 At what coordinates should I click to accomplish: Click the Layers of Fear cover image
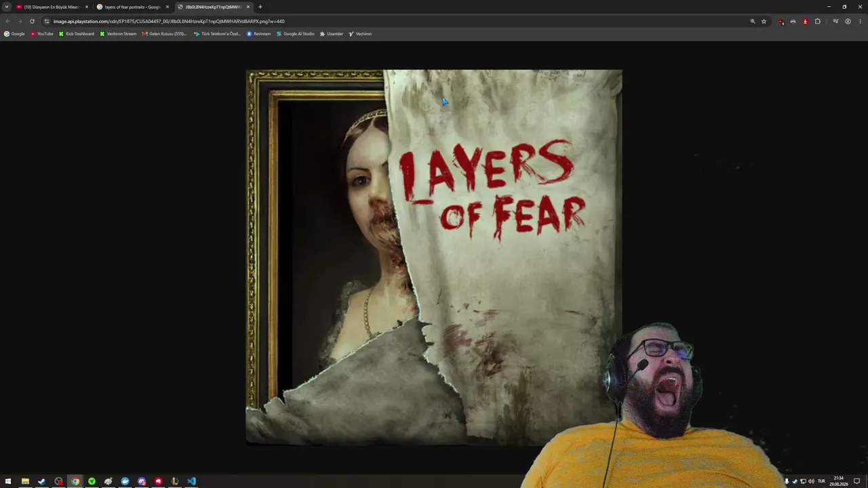[434, 258]
